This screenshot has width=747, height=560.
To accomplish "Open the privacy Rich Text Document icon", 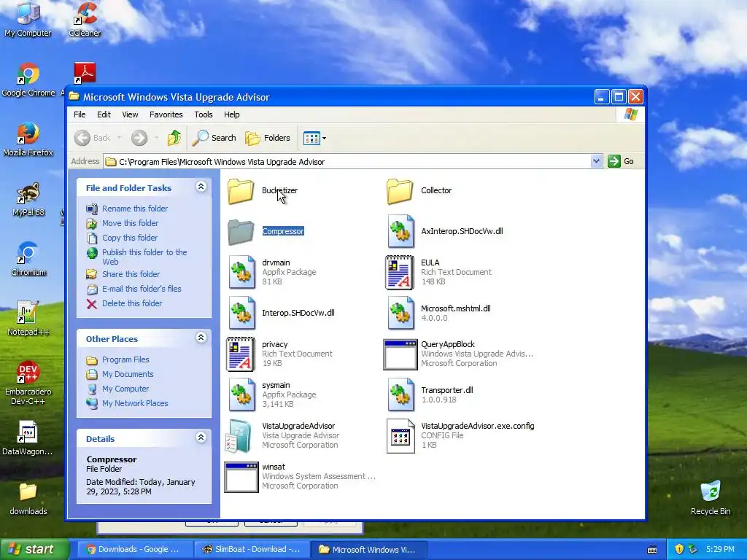I will pyautogui.click(x=241, y=354).
